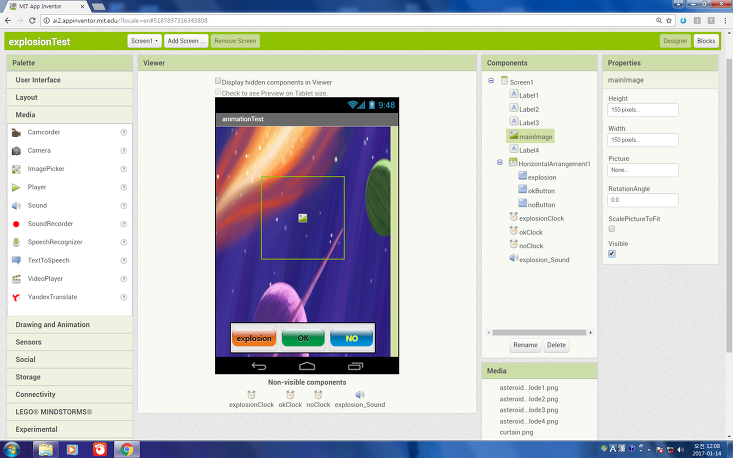Open LEGO MINDSTORMS palette section
The image size is (733, 458).
coord(70,412)
